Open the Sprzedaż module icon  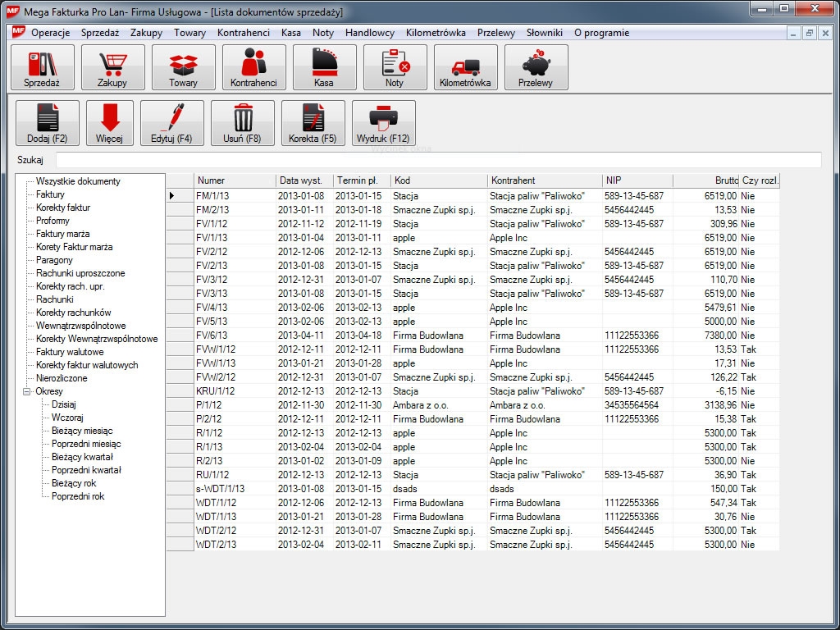click(x=43, y=67)
